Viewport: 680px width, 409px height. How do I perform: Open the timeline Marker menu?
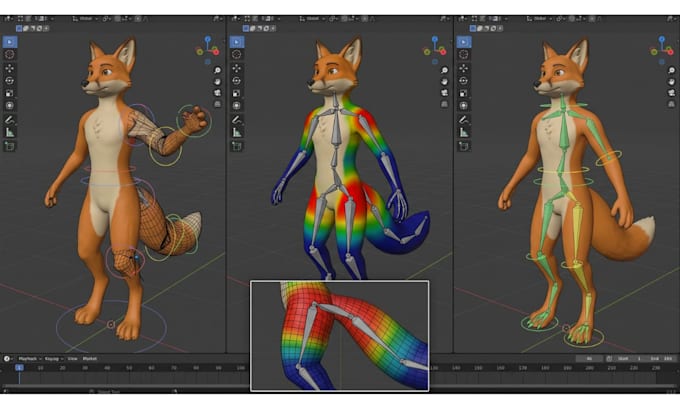[90, 359]
